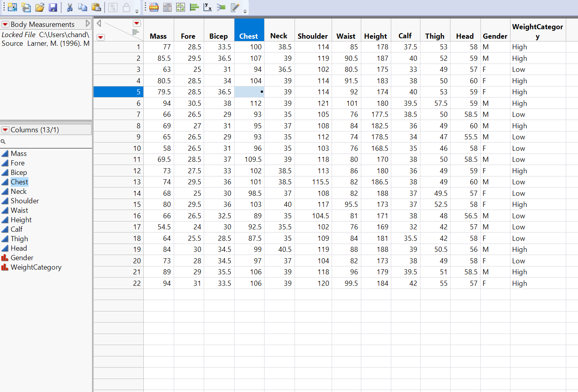Click the New Script toolbar icon
The image size is (578, 392).
(x=26, y=7)
